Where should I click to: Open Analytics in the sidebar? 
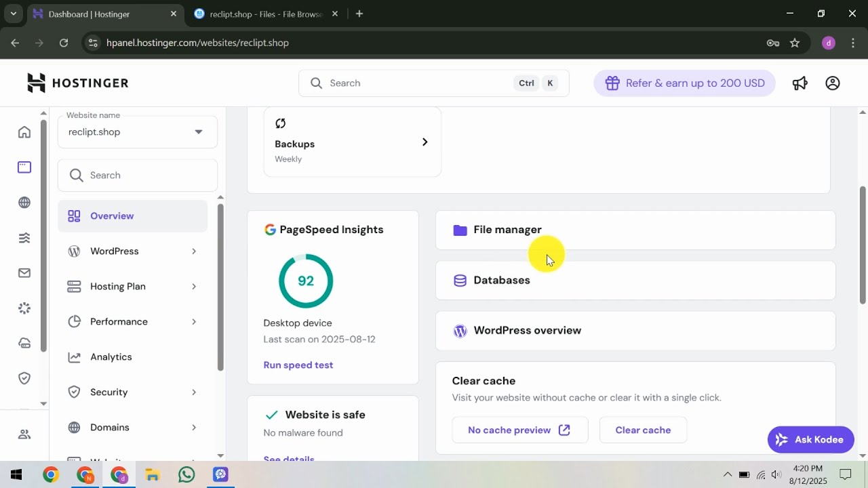click(x=132, y=357)
